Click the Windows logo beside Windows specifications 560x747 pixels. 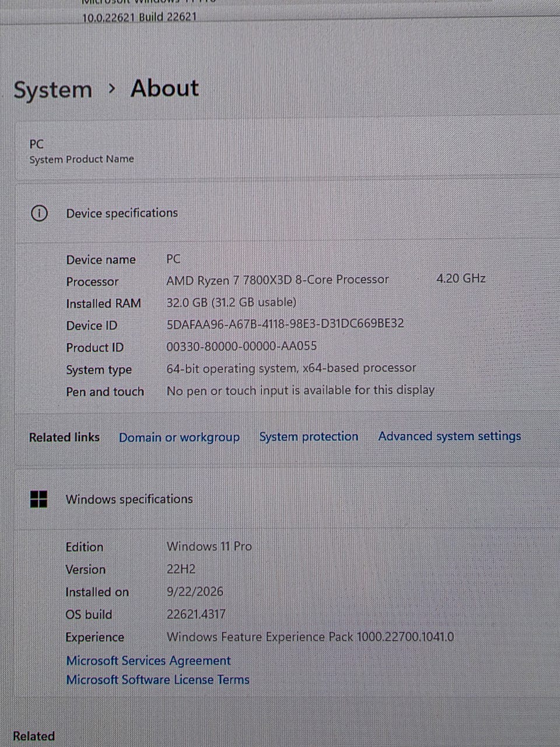(38, 499)
